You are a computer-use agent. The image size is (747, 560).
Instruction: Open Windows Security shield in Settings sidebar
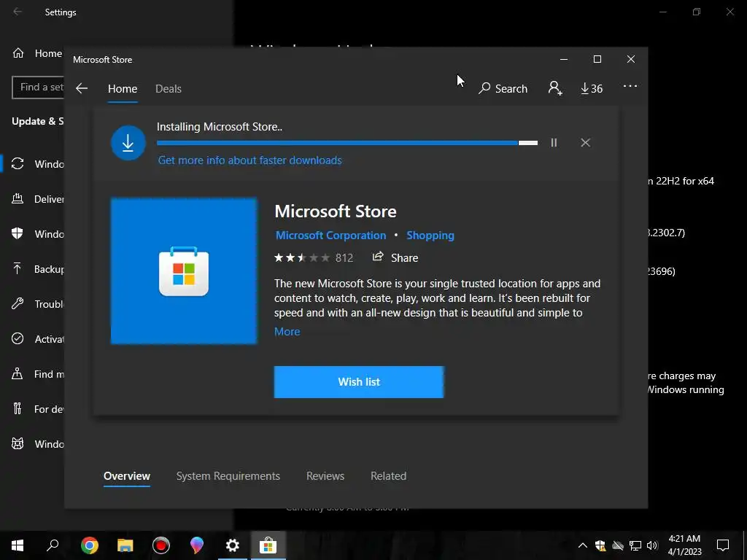37,234
